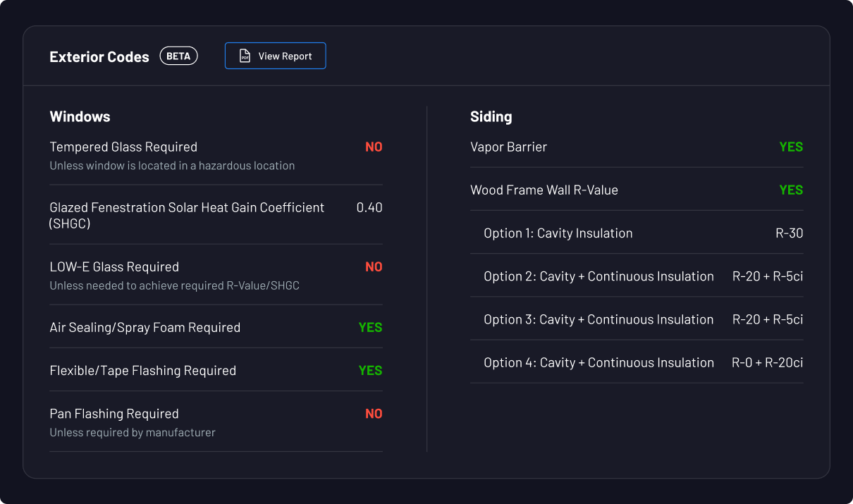Select the Vapor Barrier label
The height and width of the screenshot is (504, 853).
point(508,147)
